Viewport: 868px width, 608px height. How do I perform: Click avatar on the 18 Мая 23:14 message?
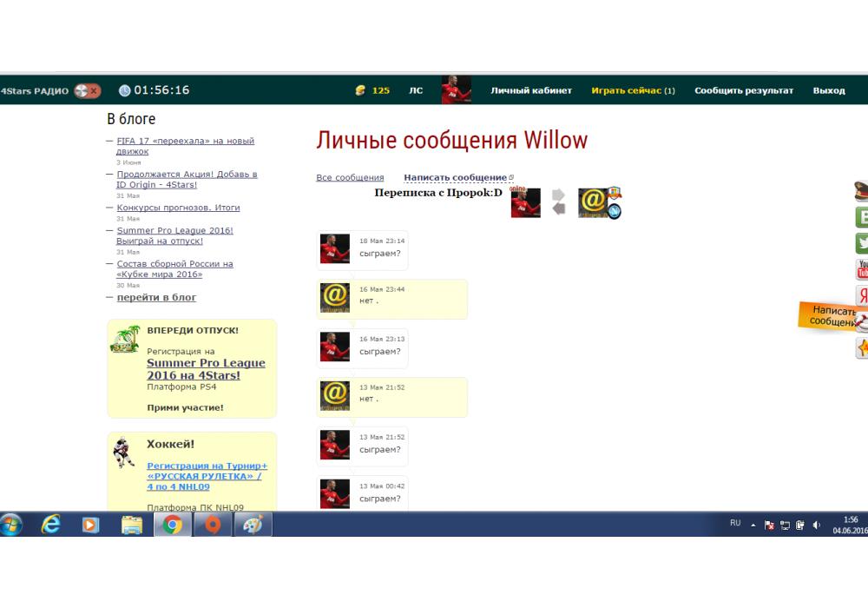coord(335,248)
